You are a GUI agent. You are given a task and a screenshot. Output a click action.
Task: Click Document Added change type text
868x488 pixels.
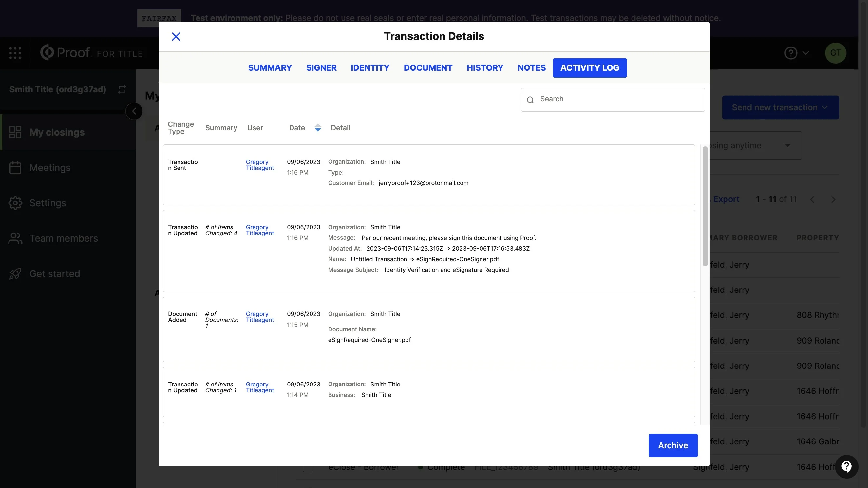(x=182, y=317)
